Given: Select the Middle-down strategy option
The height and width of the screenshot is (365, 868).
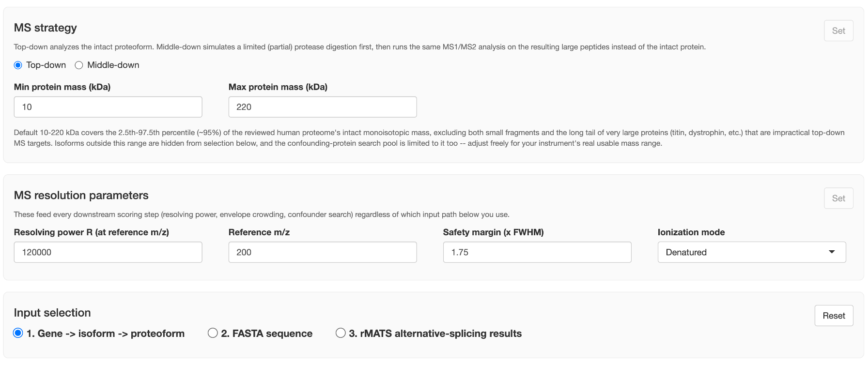Looking at the screenshot, I should tap(79, 65).
